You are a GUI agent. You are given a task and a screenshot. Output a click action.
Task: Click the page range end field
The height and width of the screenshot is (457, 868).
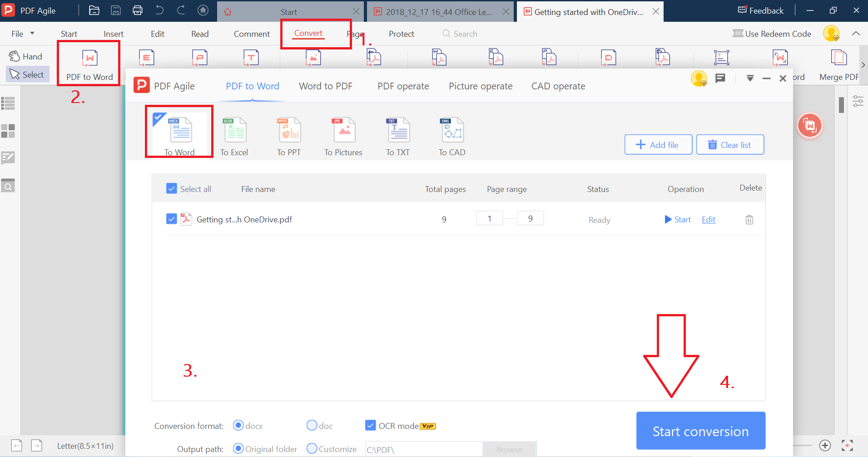point(530,218)
